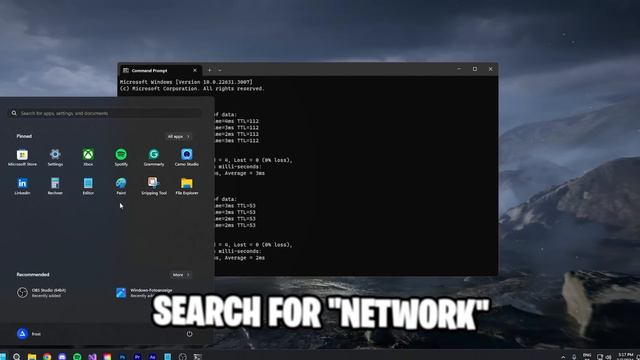640x360 pixels.
Task: Open the Settings pinned app
Action: point(55,157)
